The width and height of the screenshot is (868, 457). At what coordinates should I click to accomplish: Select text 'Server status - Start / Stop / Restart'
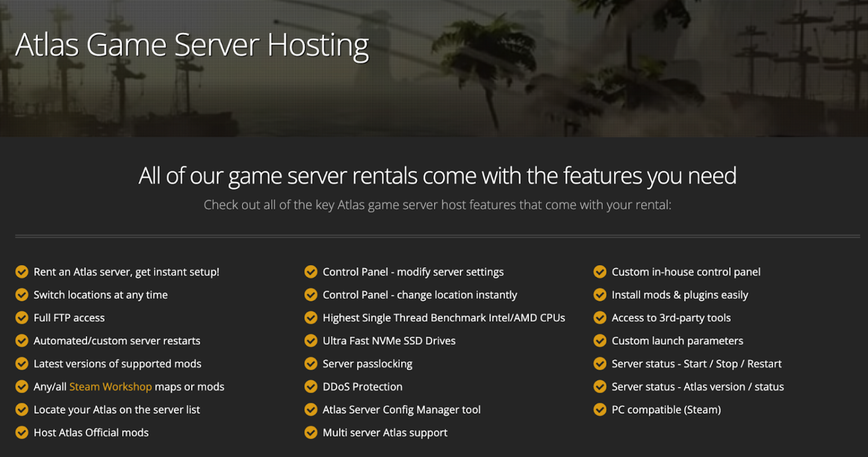[697, 364]
